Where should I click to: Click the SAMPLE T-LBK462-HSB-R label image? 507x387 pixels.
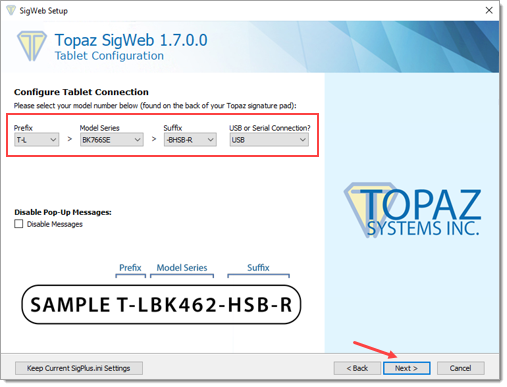click(161, 304)
